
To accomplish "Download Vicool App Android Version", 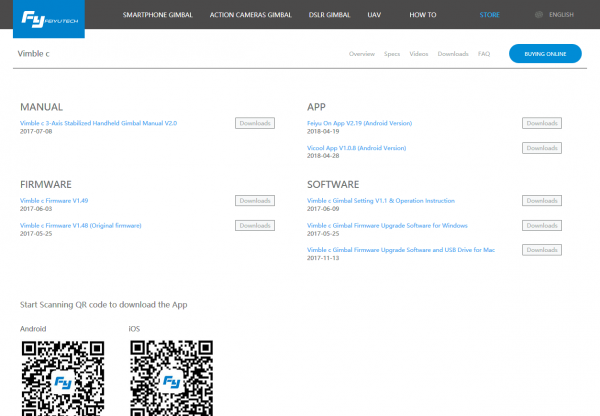I will [542, 148].
